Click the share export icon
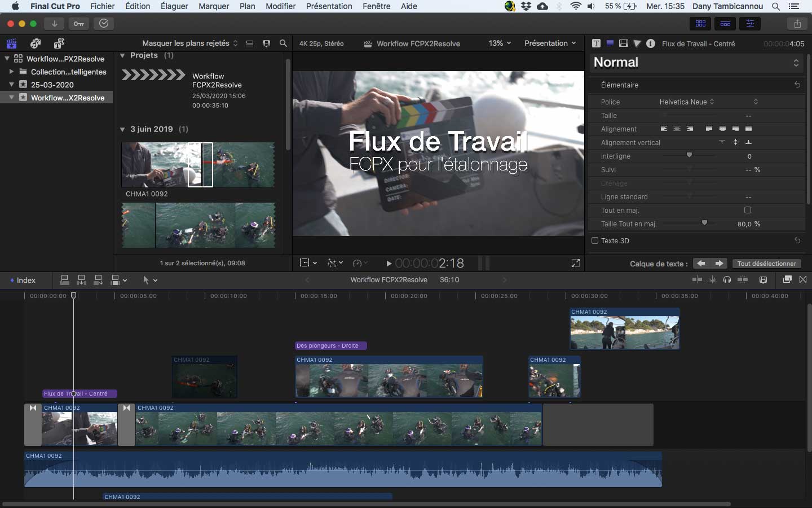This screenshot has height=508, width=812. 797,24
